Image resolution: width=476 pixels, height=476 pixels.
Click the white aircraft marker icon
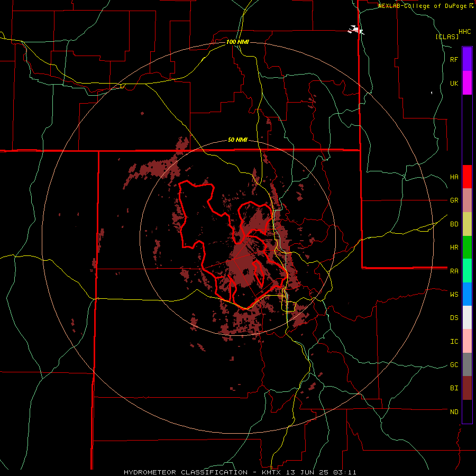tap(355, 30)
